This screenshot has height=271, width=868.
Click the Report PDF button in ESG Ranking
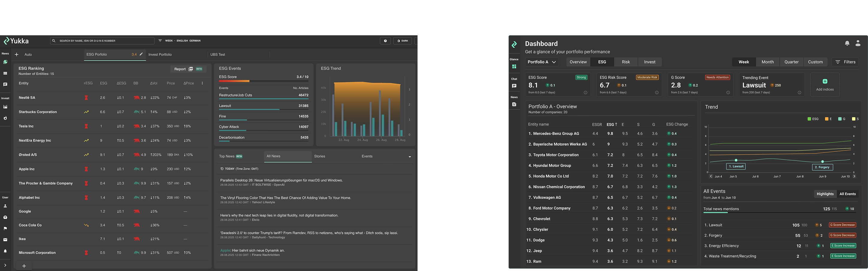coord(188,69)
